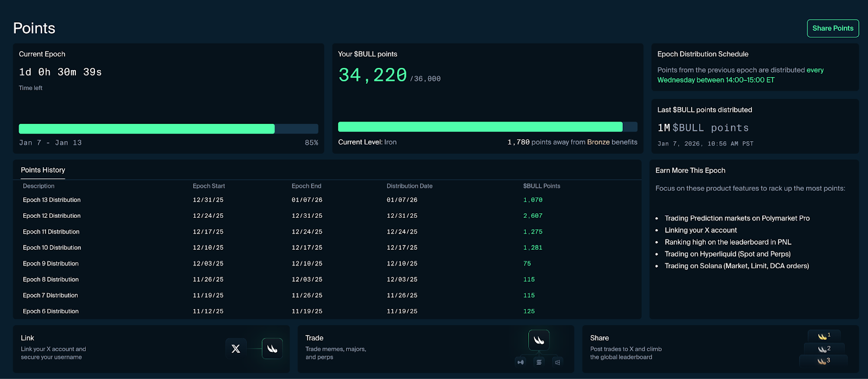Click the rank 1 leaderboard podium badge
This screenshot has width=868, height=379.
coord(824,336)
